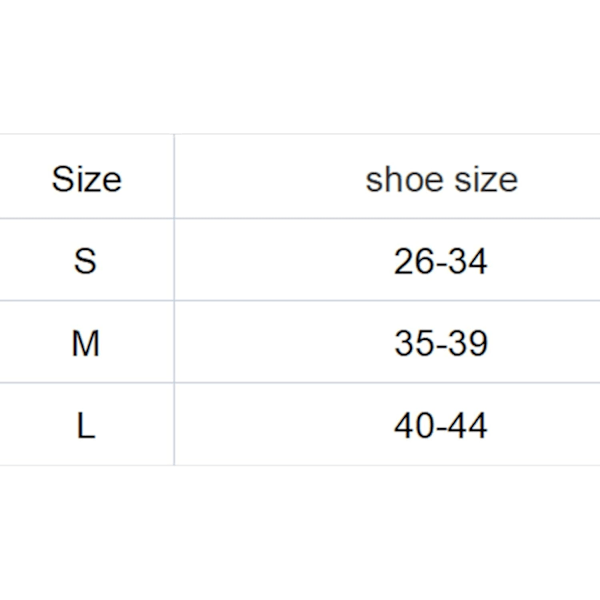Select the L size cell
Screen dimensions: 600x600
point(86,425)
